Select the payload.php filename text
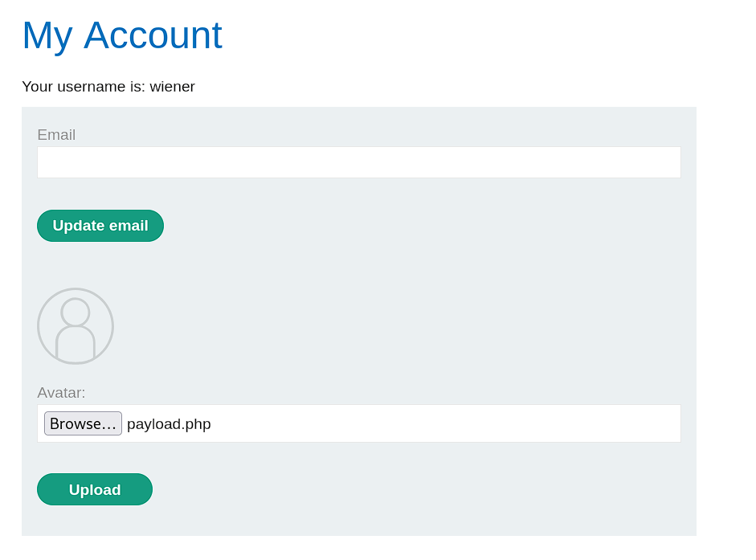The image size is (756, 560). (168, 423)
